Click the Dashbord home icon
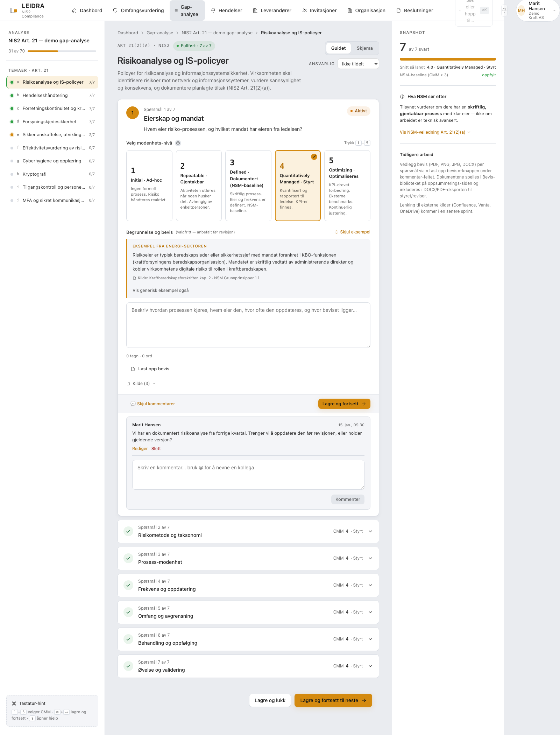This screenshot has width=560, height=735. point(74,10)
